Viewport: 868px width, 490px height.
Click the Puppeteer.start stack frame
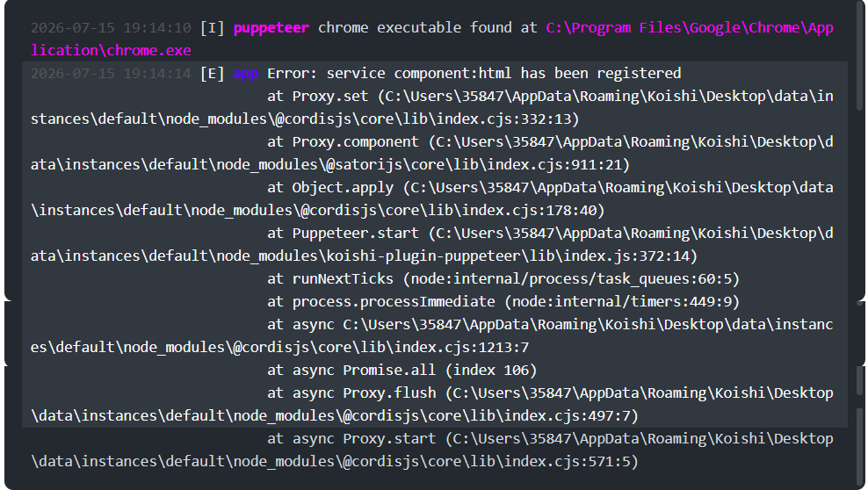431,244
